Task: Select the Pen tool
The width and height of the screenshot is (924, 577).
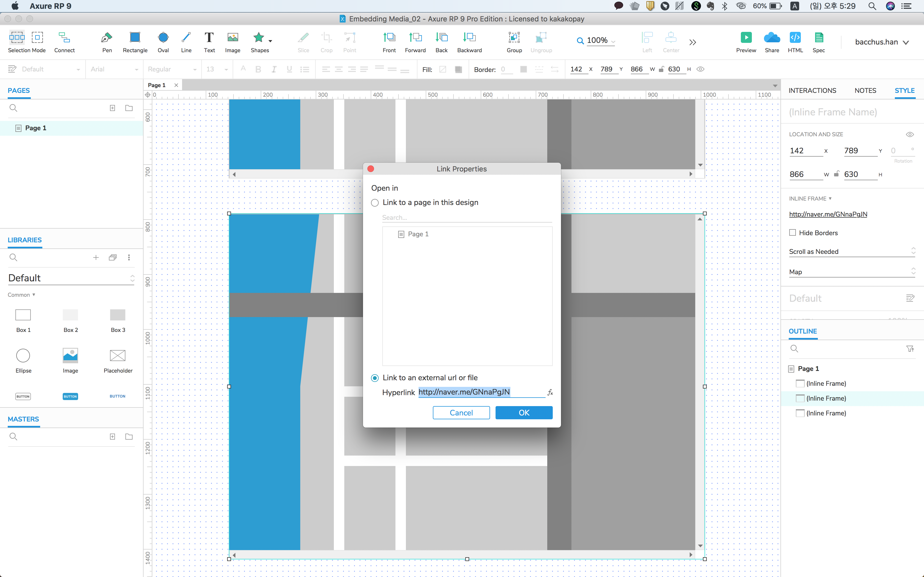Action: click(106, 38)
